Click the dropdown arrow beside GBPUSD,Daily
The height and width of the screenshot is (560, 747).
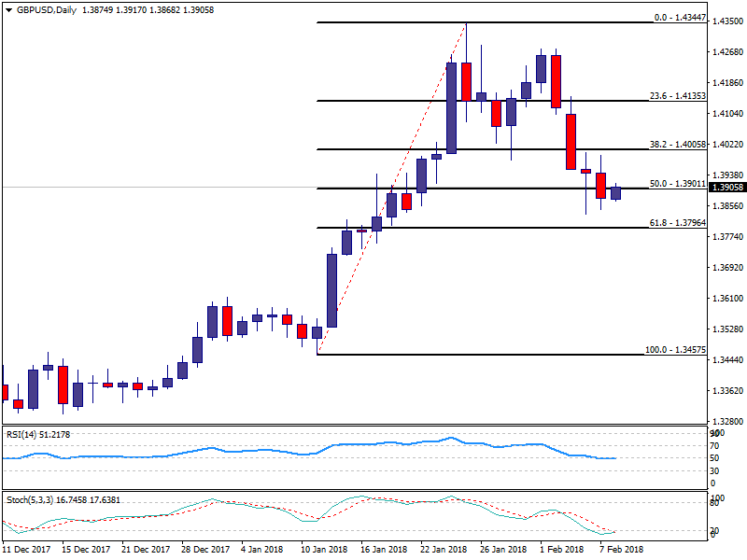pos(8,10)
